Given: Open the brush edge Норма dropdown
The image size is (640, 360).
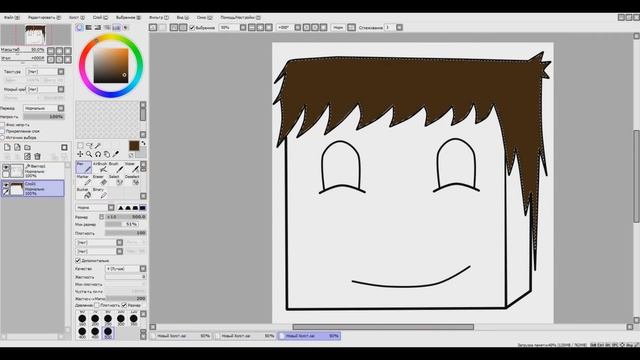Looking at the screenshot, I should pos(96,208).
